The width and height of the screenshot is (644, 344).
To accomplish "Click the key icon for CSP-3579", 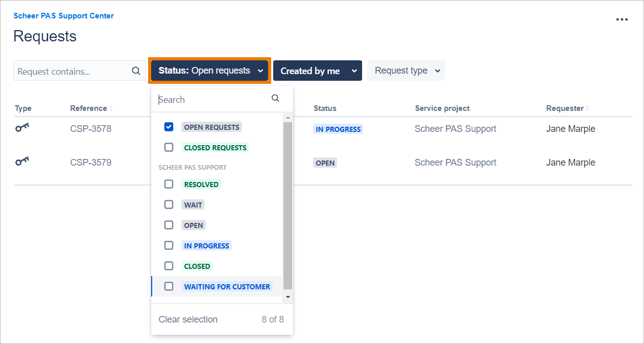I will pyautogui.click(x=22, y=162).
